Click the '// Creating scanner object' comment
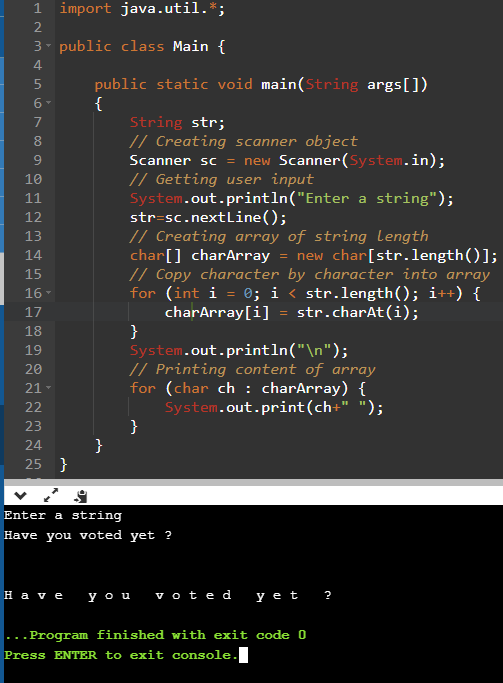Screen dimensions: 503x683 point(243,141)
